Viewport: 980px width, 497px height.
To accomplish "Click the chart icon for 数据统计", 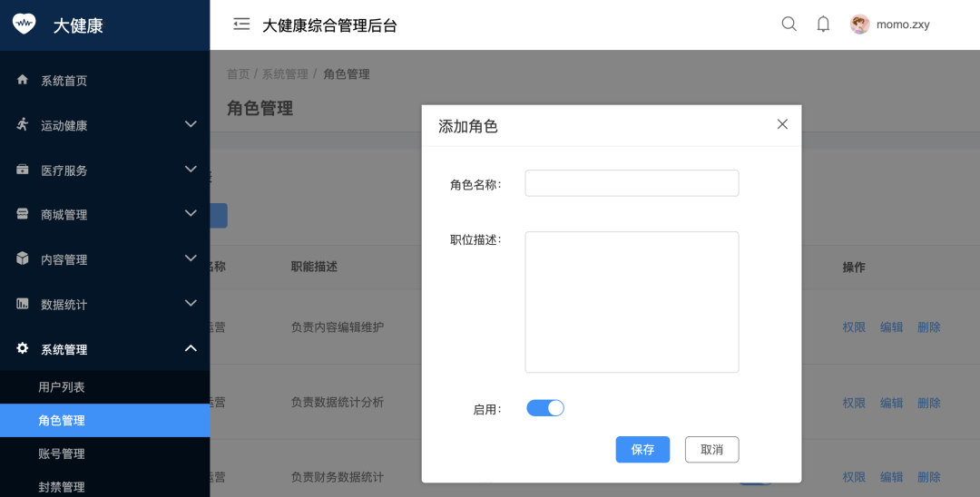I will pos(23,304).
